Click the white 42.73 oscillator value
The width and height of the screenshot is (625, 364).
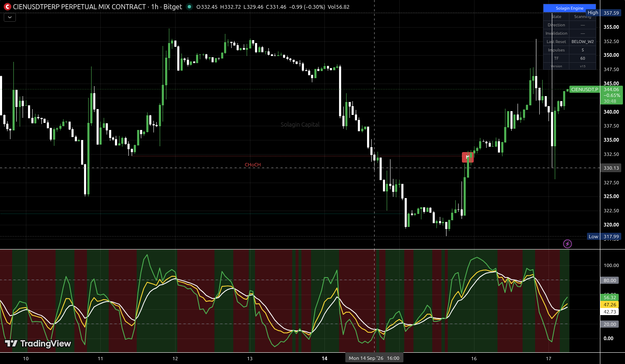tap(610, 312)
